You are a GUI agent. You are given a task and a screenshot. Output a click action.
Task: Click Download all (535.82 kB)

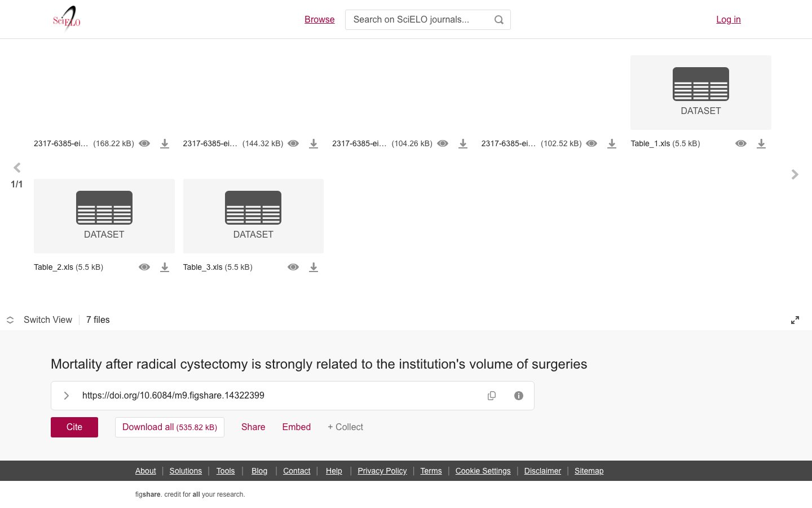[170, 427]
